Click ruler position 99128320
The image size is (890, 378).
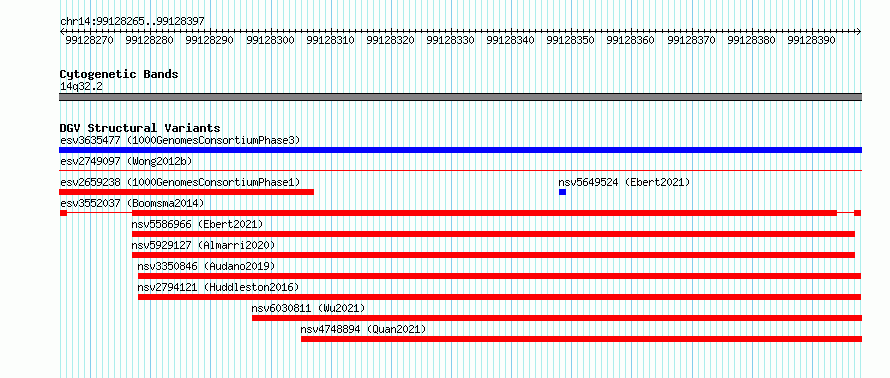391,40
